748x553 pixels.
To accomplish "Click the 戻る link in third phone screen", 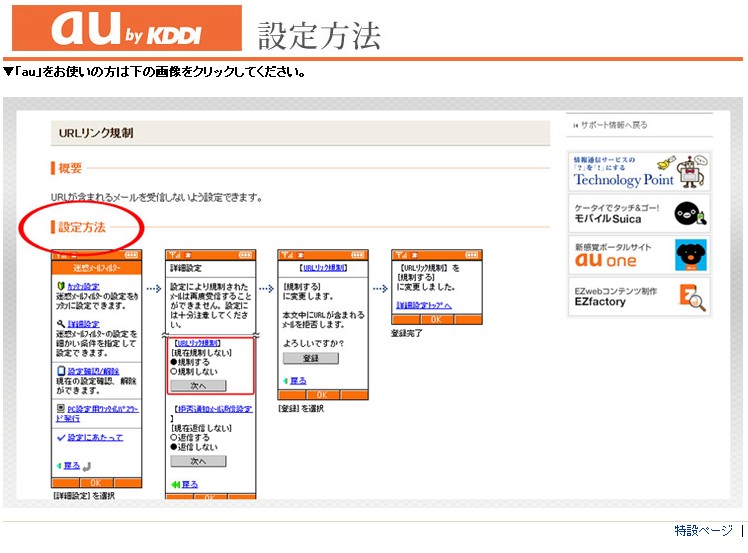I will pyautogui.click(x=297, y=381).
